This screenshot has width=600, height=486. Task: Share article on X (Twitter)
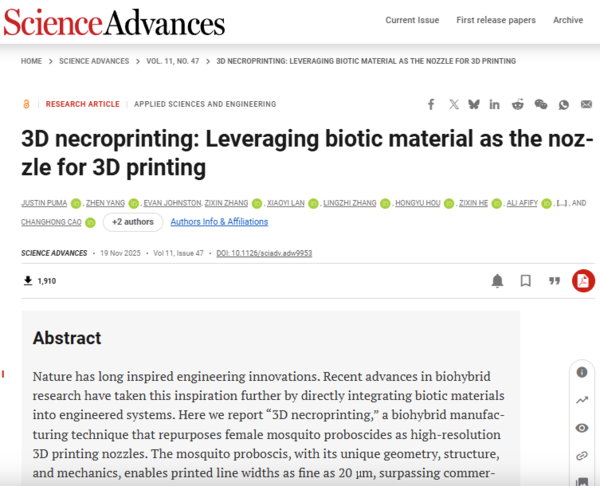click(454, 104)
